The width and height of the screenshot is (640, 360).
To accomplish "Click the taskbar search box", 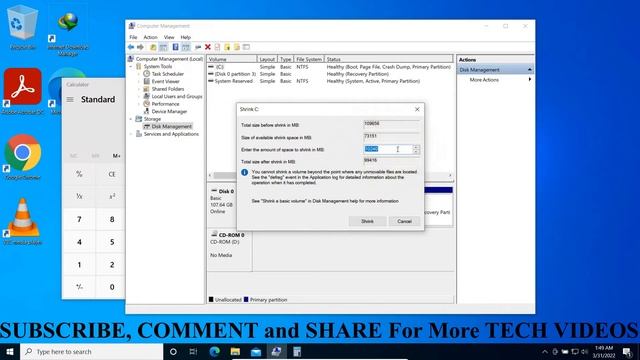I will pos(91,351).
